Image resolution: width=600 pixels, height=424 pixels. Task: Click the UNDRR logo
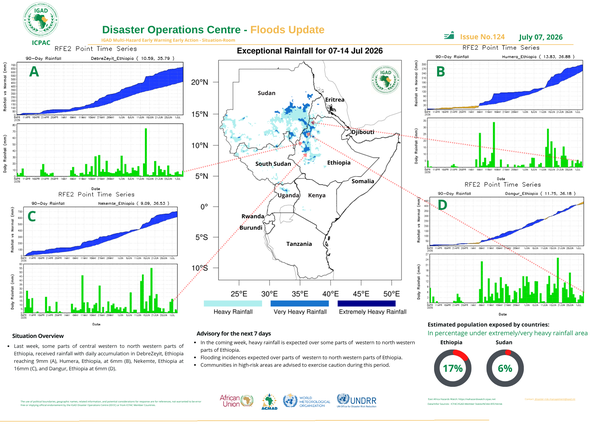pyautogui.click(x=357, y=400)
